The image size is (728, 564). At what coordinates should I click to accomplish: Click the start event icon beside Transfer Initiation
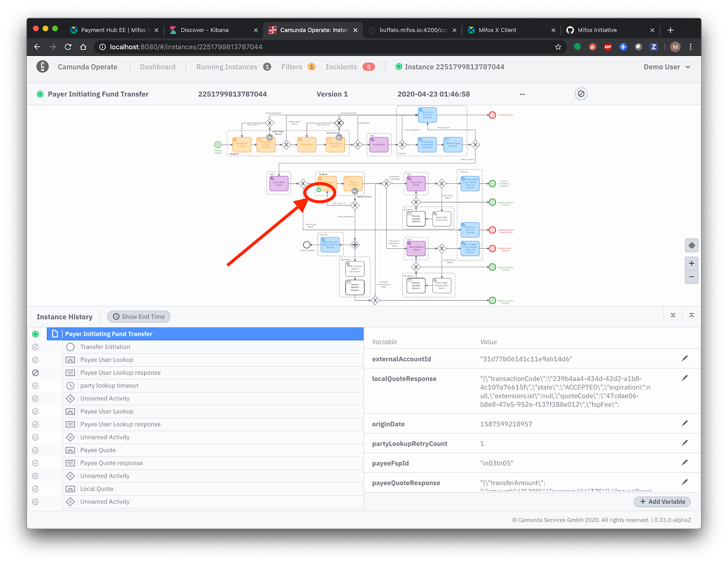point(70,347)
